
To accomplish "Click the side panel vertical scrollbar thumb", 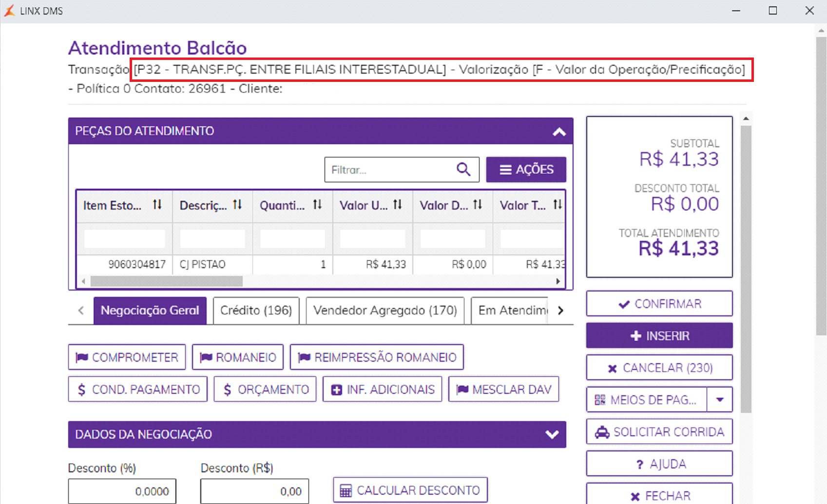I will pos(746,270).
